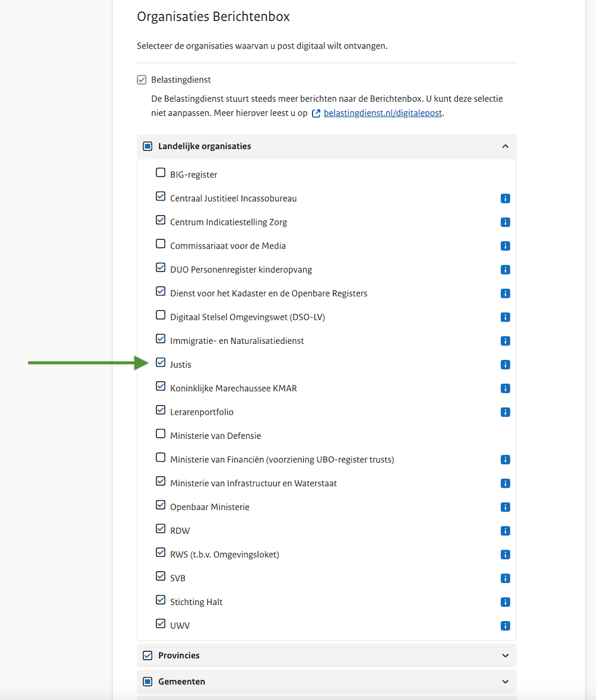Screen dimensions: 596x700
Task: Expand the Provincies section
Action: point(505,656)
